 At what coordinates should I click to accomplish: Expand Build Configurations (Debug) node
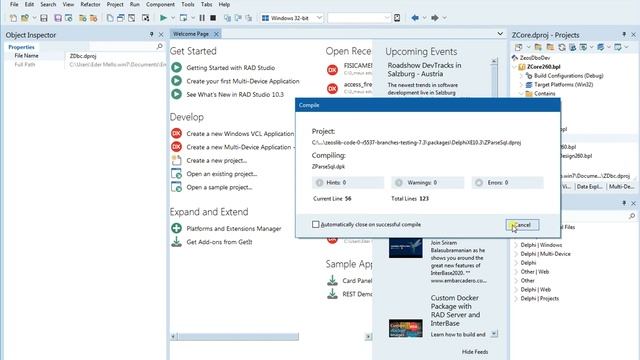tap(521, 76)
